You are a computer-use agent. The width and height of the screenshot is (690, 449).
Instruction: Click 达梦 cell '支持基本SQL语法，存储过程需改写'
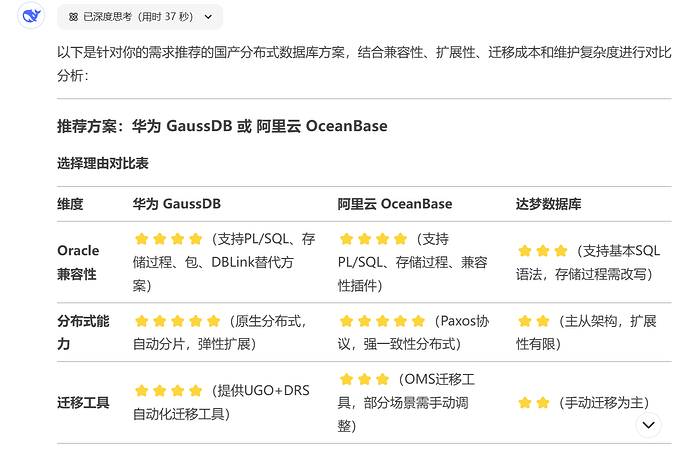coord(588,262)
